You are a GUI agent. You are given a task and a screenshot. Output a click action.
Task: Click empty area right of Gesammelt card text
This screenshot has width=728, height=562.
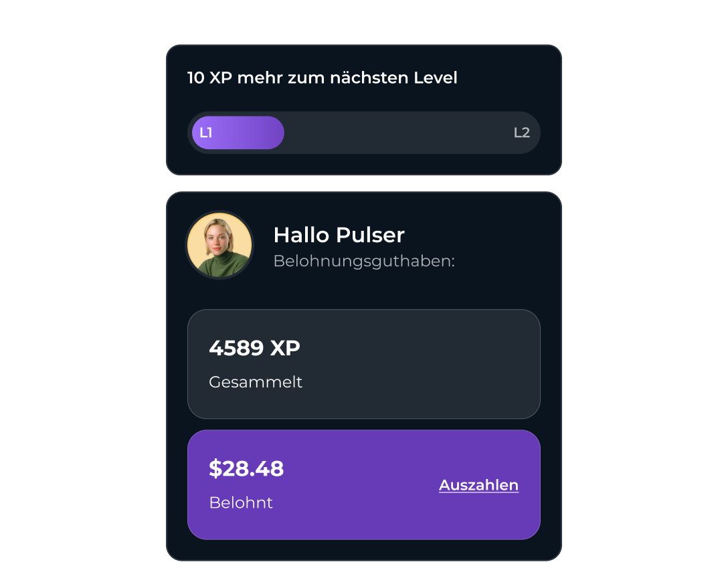coord(418,365)
